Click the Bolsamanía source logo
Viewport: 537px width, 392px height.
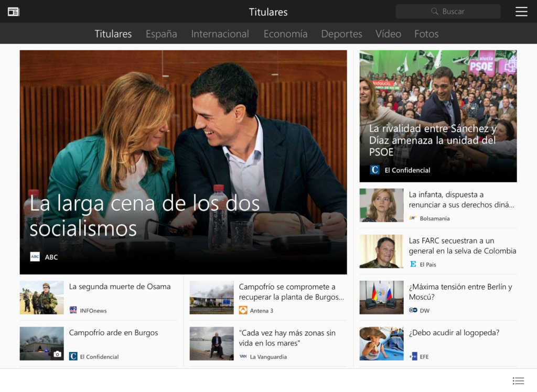pyautogui.click(x=413, y=218)
